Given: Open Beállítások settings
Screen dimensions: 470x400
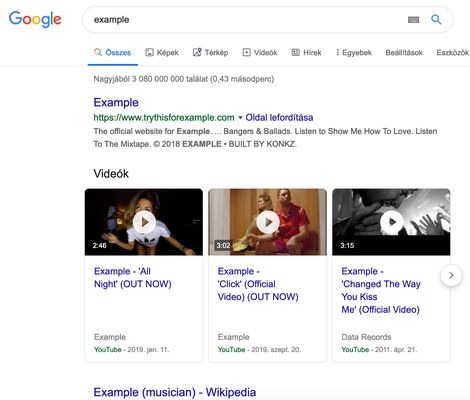Looking at the screenshot, I should (404, 52).
